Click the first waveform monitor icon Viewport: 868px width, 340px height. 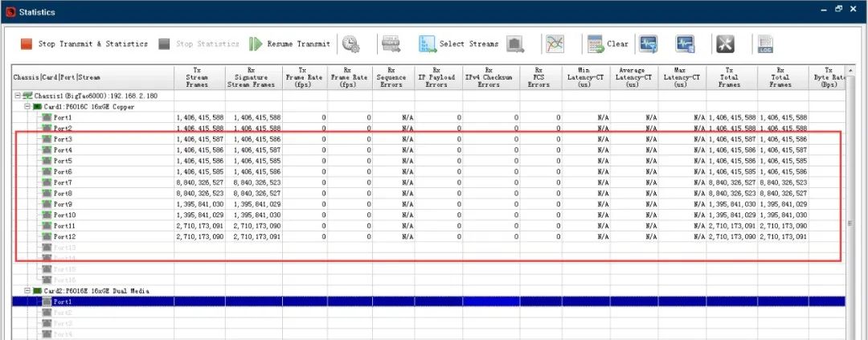pyautogui.click(x=649, y=44)
